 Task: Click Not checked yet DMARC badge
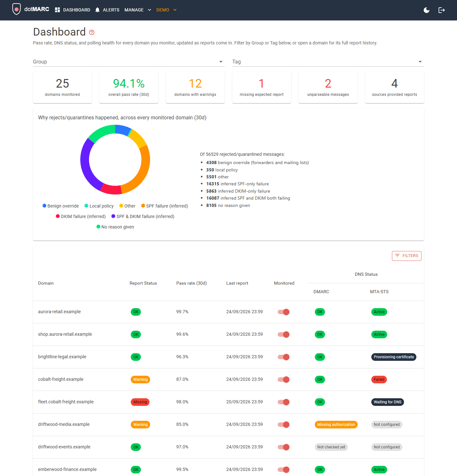click(x=331, y=447)
